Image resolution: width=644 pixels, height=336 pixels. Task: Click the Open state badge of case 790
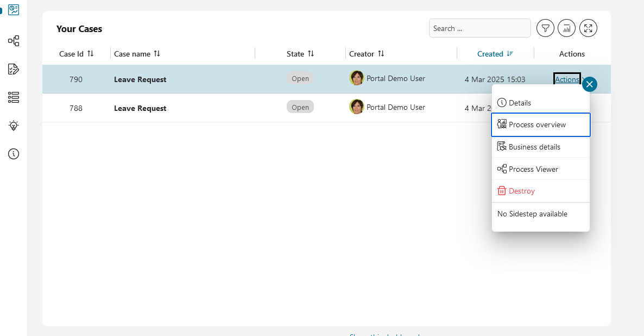click(x=300, y=78)
